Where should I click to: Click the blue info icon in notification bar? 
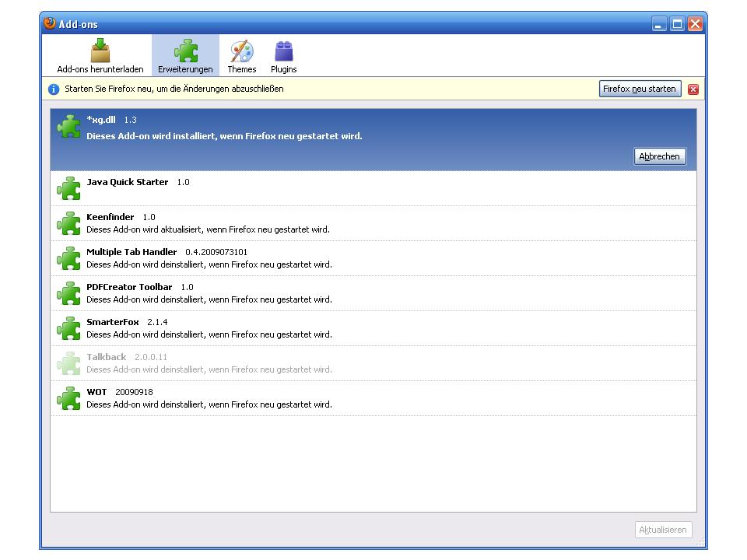tap(54, 89)
